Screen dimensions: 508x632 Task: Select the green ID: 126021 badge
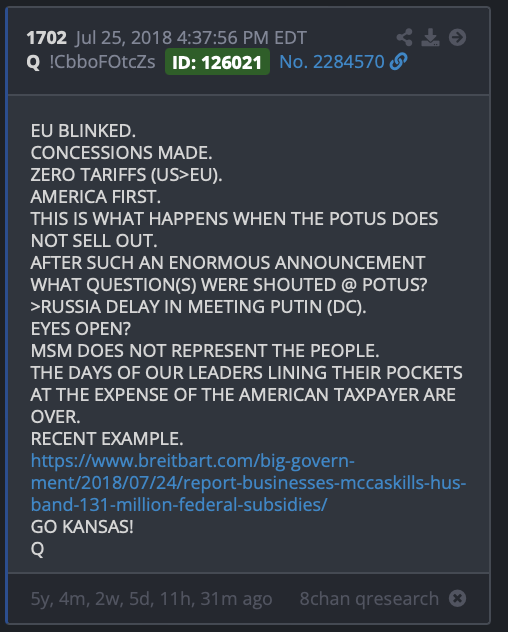point(217,62)
